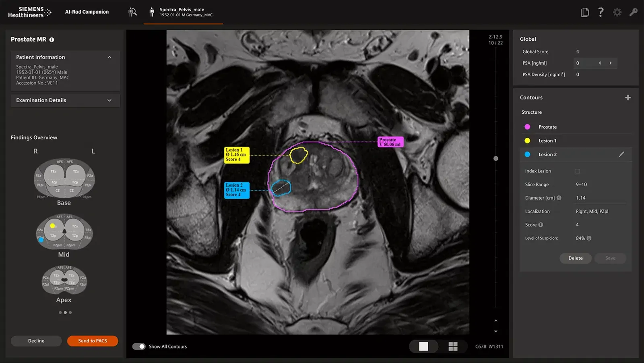
Task: Select single-view layout button
Action: click(423, 346)
